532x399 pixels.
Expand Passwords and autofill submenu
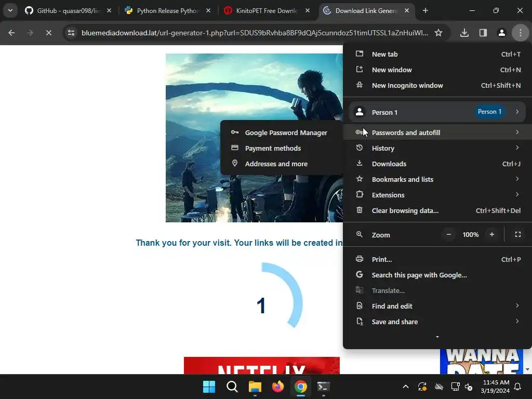click(x=437, y=132)
